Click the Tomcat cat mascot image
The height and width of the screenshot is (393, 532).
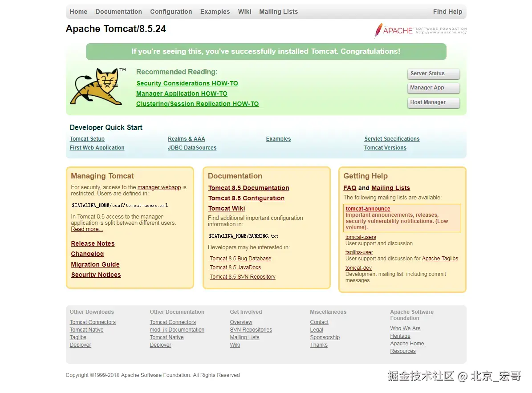point(97,87)
